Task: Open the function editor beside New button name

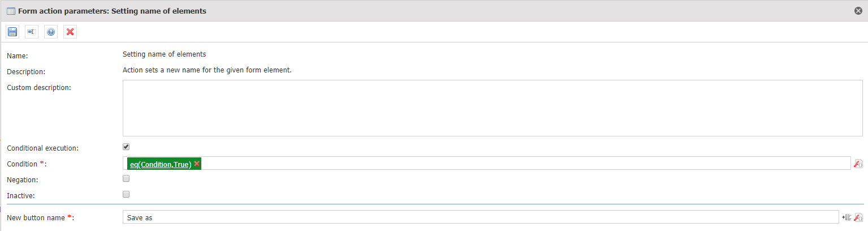Action: point(858,217)
